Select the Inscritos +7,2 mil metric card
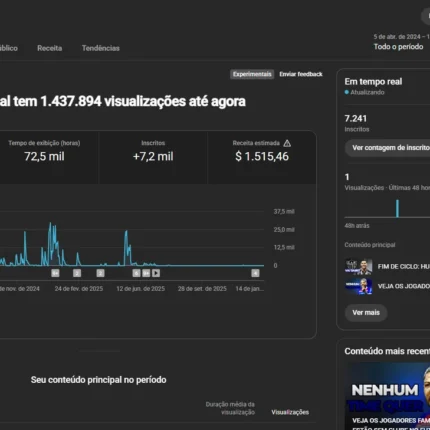Viewport: 430px width, 430px height. (x=153, y=157)
